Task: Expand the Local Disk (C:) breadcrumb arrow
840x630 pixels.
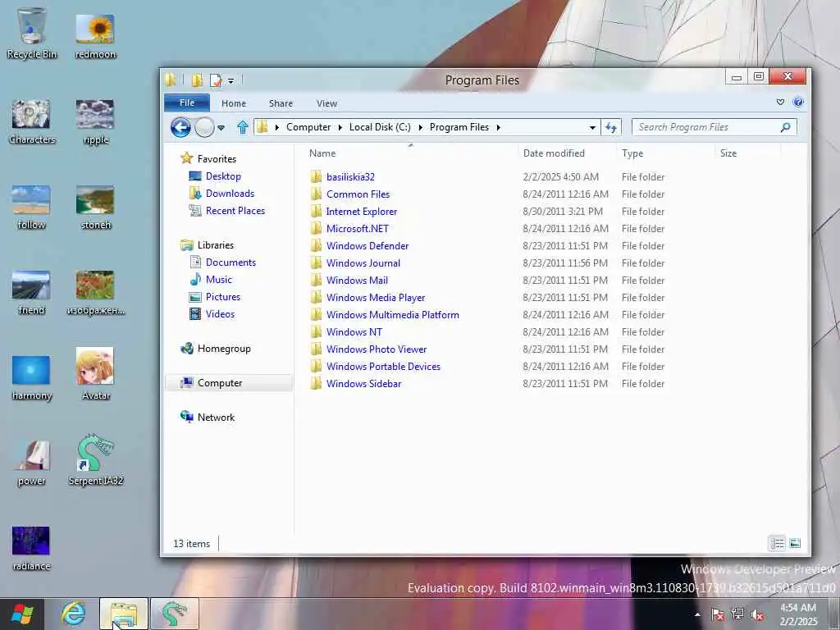Action: pyautogui.click(x=420, y=127)
